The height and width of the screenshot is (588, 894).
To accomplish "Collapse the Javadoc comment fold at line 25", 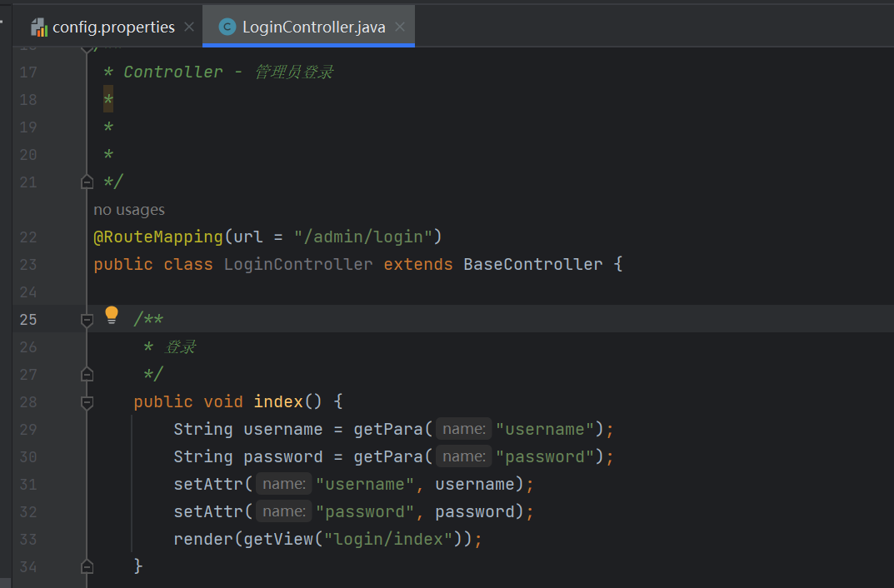I will 87,320.
